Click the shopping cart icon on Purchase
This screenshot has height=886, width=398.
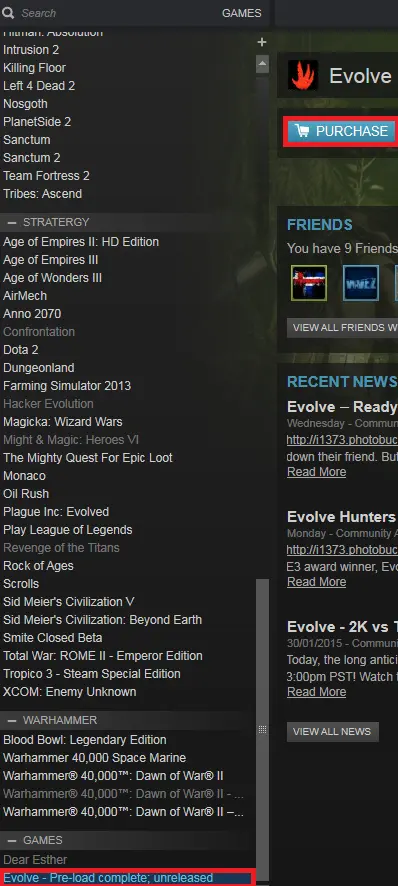coord(302,131)
